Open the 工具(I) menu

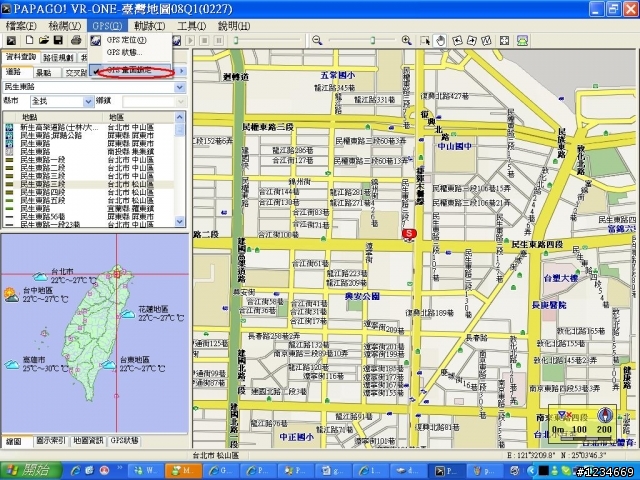[191, 26]
